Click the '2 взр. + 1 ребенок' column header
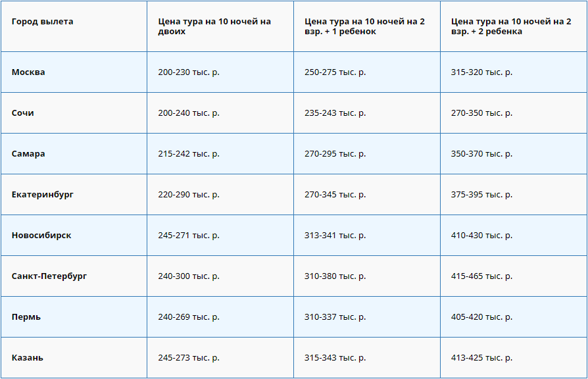This screenshot has width=588, height=379. pos(364,26)
